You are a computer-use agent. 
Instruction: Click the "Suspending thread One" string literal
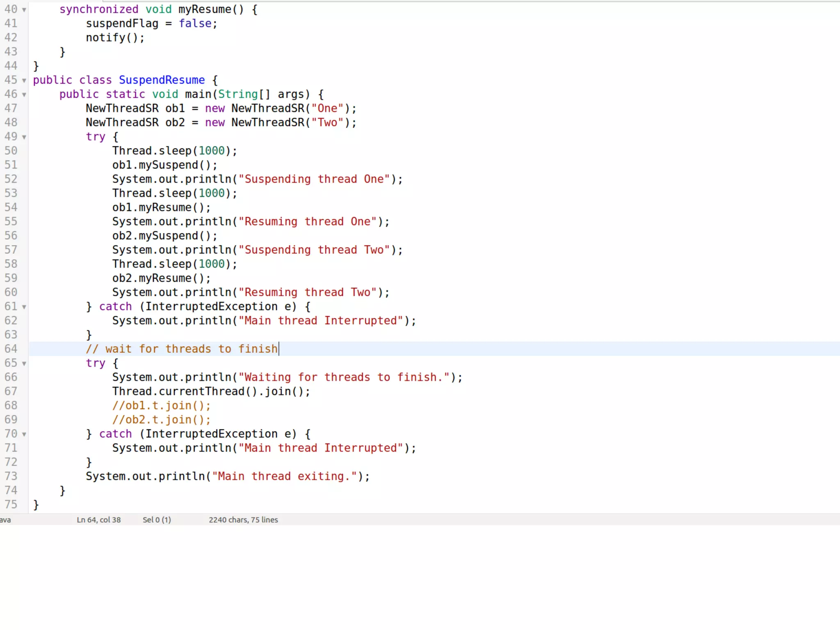pyautogui.click(x=314, y=179)
